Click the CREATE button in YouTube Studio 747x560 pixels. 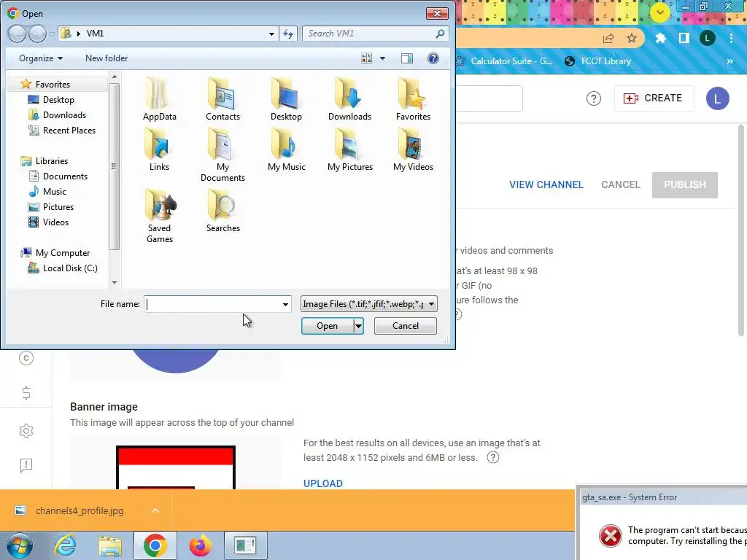[653, 98]
